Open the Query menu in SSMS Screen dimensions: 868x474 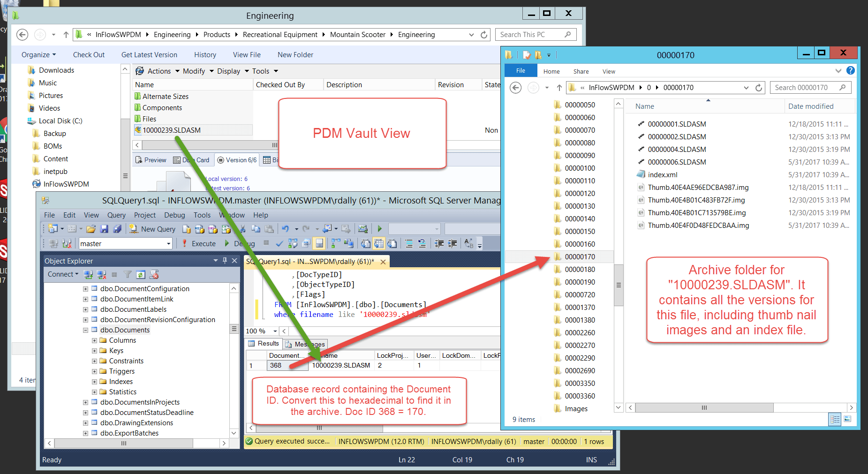(116, 215)
